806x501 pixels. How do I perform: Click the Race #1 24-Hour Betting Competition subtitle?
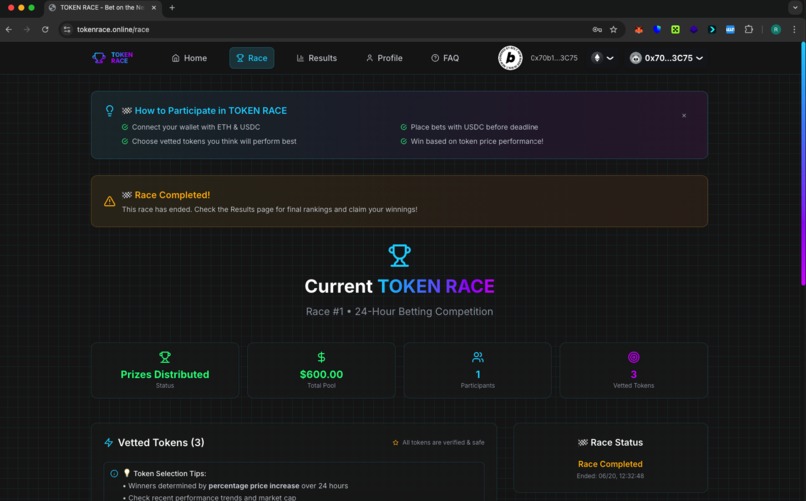399,311
